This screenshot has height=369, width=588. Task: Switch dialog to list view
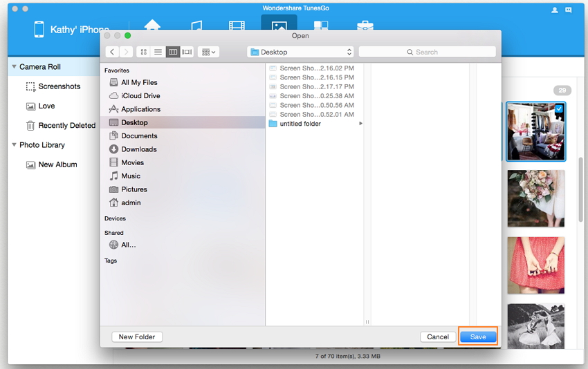coord(158,52)
